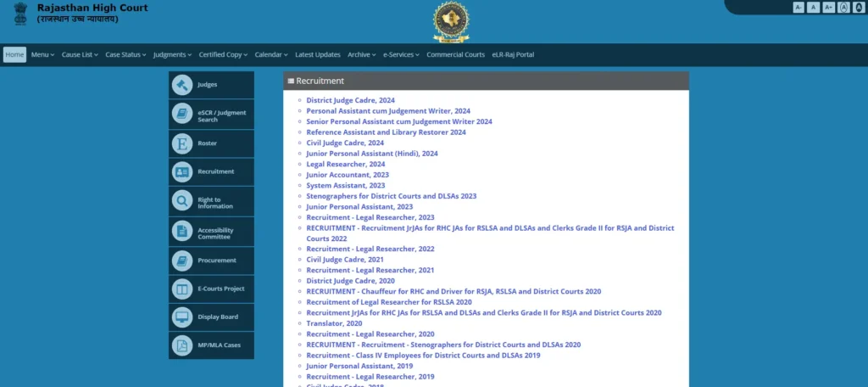Expand the Cause List dropdown menu
This screenshot has width=868, height=387.
point(80,55)
